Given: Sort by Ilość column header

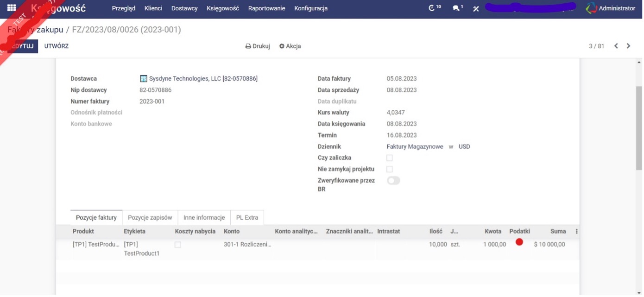Looking at the screenshot, I should pos(436,231).
